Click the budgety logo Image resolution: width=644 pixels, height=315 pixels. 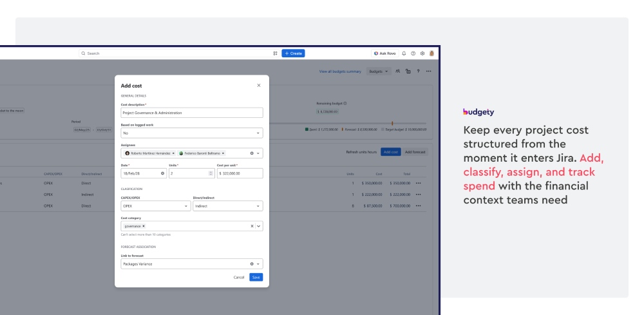[478, 112]
